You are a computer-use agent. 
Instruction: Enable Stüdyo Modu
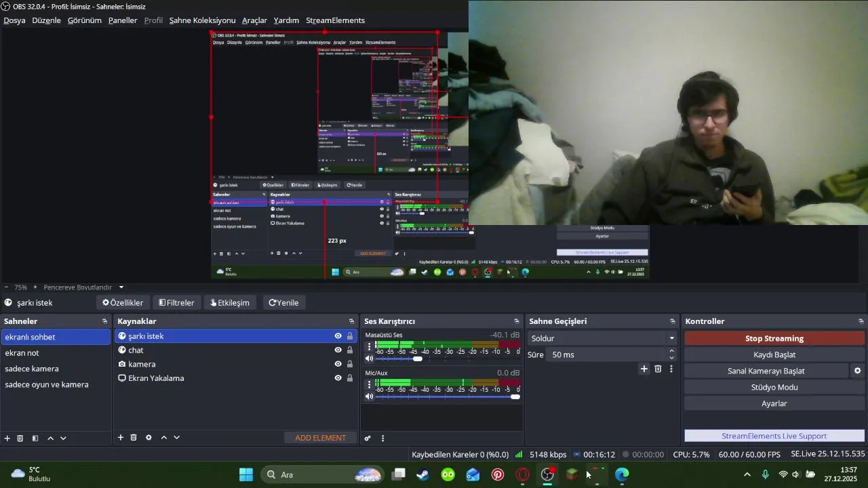(x=774, y=387)
